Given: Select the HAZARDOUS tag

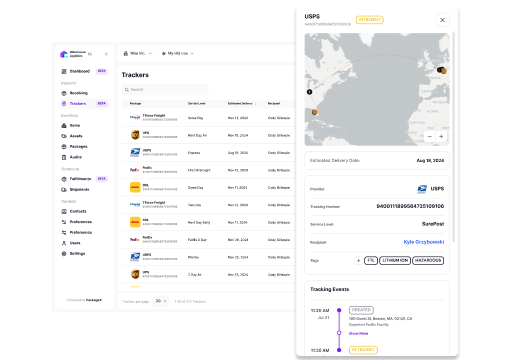Looking at the screenshot, I should tap(428, 260).
